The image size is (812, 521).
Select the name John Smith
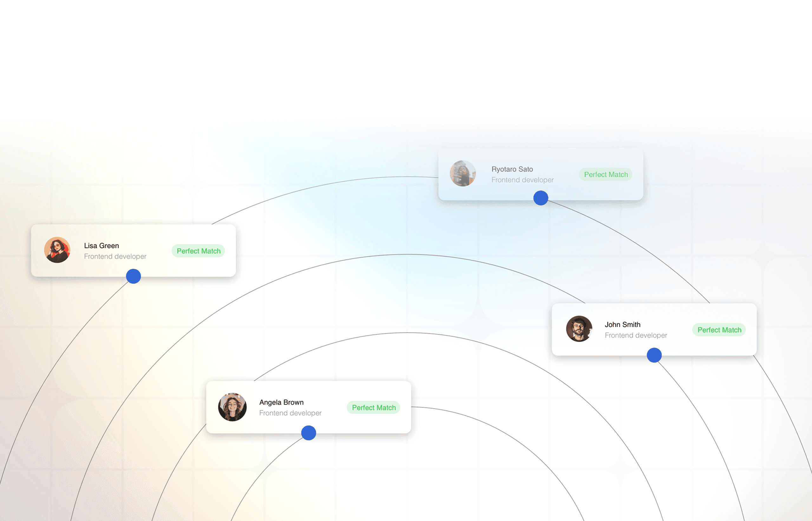[x=623, y=325]
